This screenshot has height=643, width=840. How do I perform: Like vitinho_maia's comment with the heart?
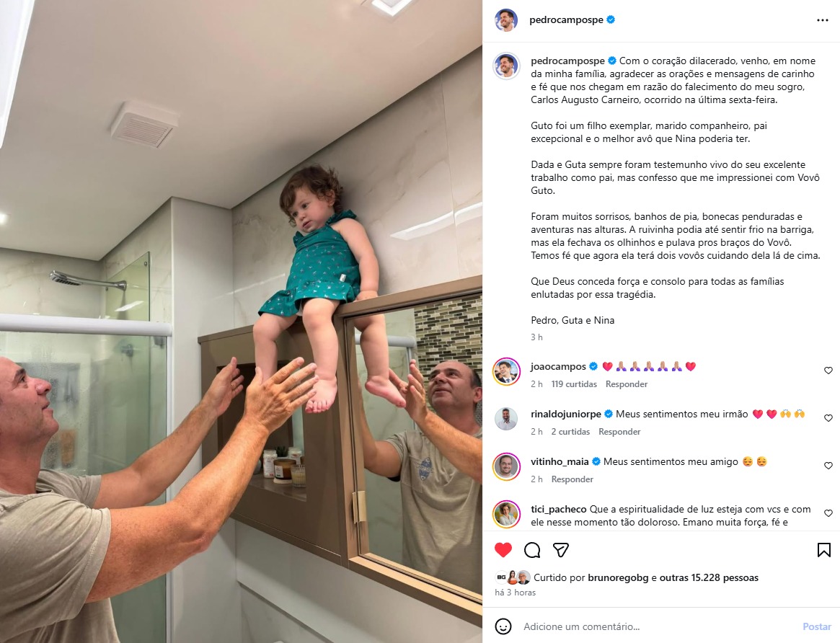(828, 466)
